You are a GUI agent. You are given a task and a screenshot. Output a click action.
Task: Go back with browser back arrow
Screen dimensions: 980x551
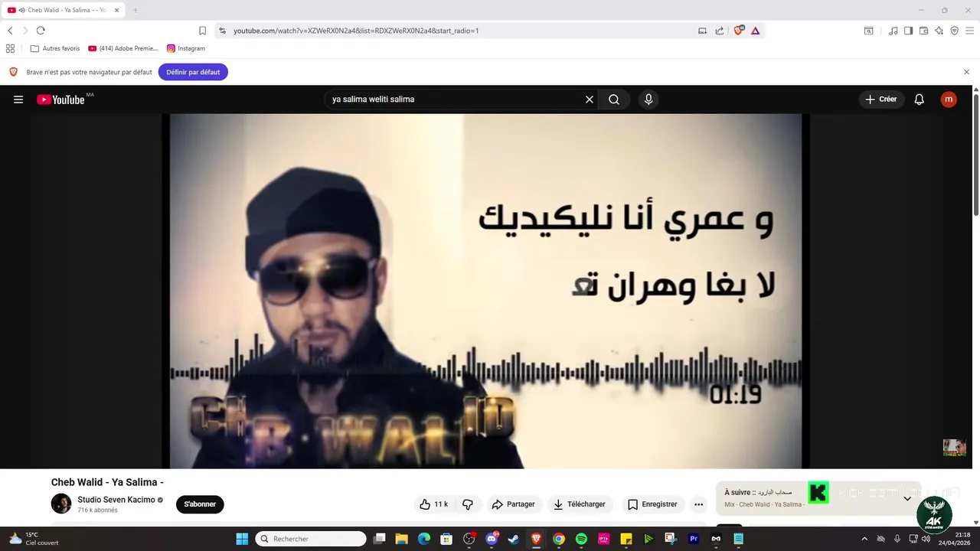click(10, 31)
